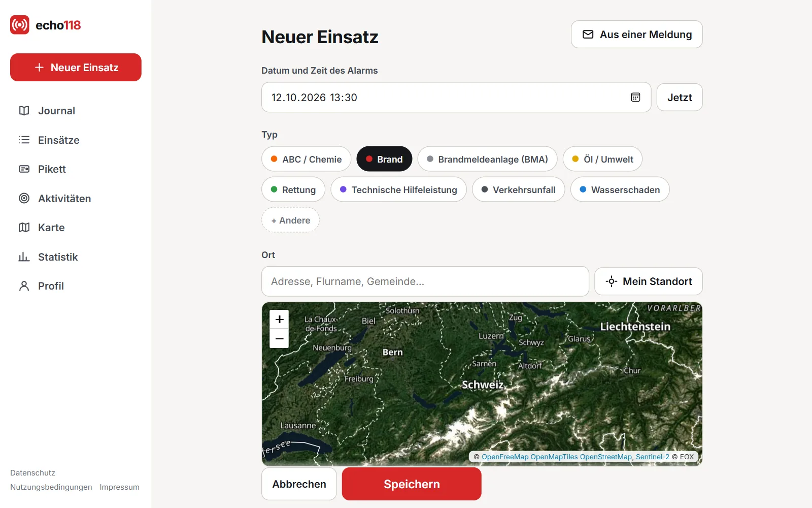Open the calendar date picker icon
Viewport: 812px width, 508px height.
pos(635,97)
